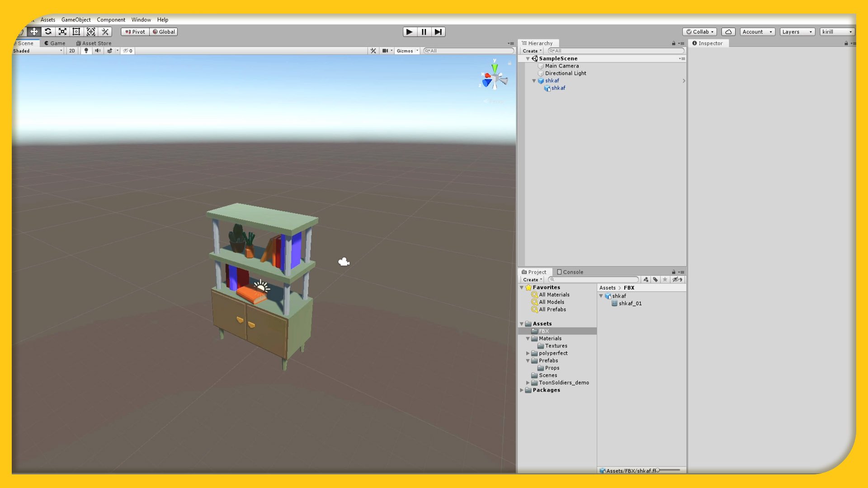
Task: Open the Layers dropdown
Action: point(797,32)
